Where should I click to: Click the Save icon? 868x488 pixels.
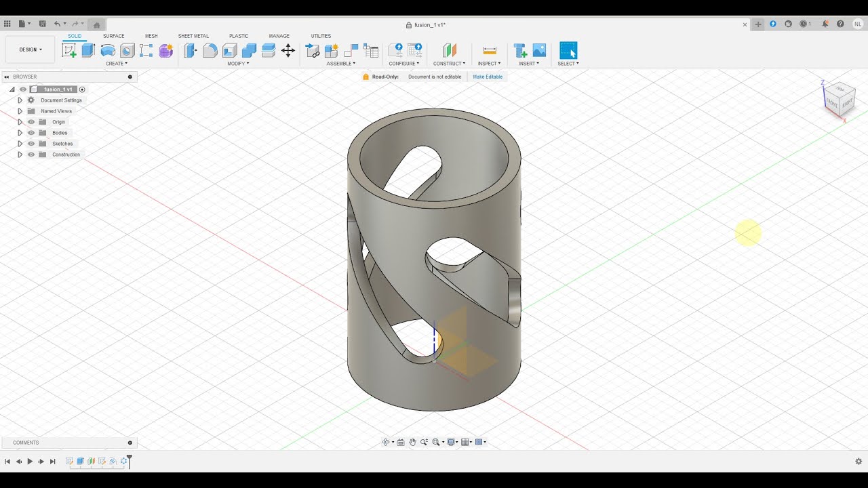tap(42, 24)
